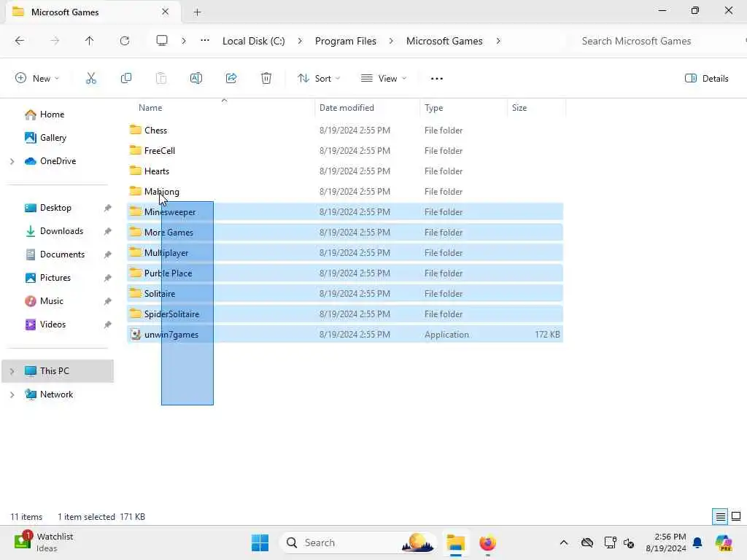Select the unwin7games application file

[x=345, y=335]
